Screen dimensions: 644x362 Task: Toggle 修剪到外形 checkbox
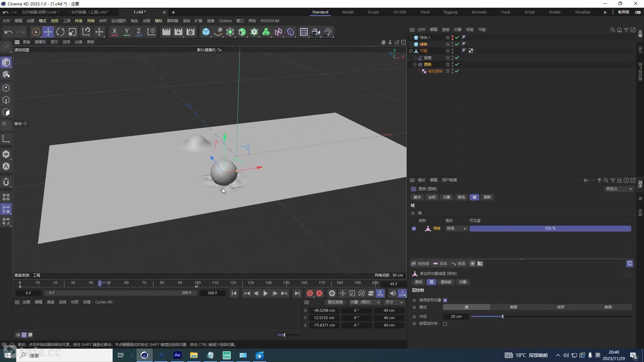point(445,324)
